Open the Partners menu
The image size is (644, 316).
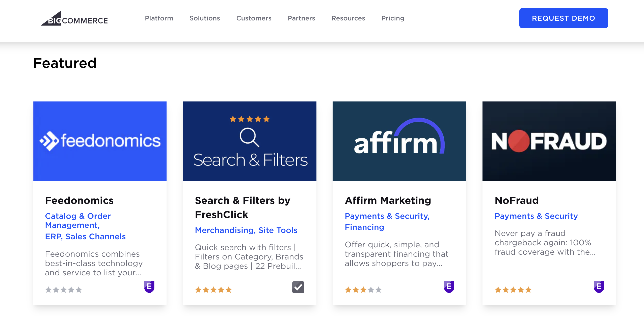(x=301, y=18)
